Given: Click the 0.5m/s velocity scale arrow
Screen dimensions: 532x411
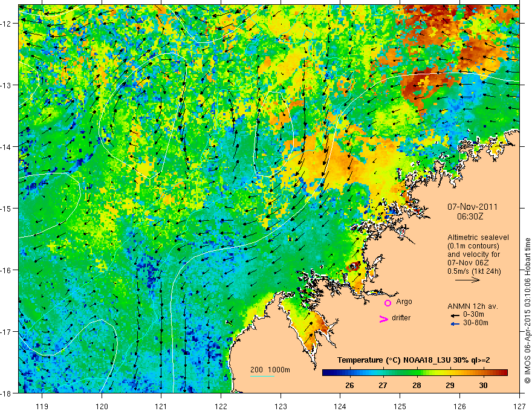Looking at the screenshot, I should coord(467,280).
